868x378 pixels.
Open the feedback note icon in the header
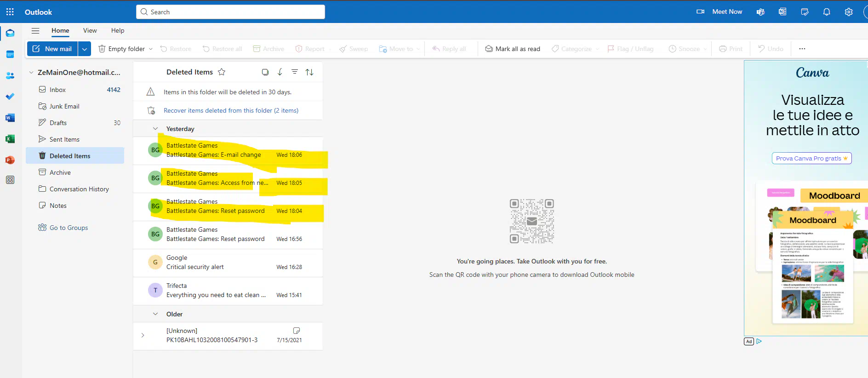point(805,12)
